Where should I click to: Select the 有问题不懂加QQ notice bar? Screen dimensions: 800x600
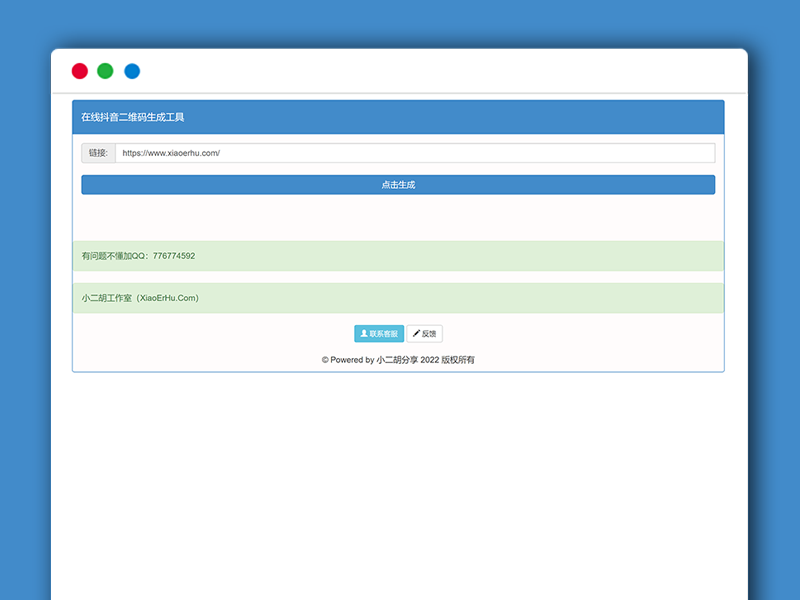tap(398, 256)
